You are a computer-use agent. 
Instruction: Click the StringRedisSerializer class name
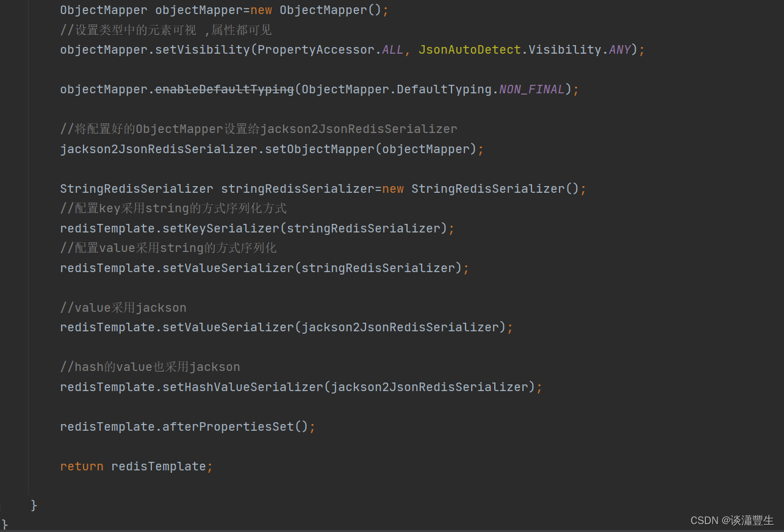pyautogui.click(x=134, y=189)
